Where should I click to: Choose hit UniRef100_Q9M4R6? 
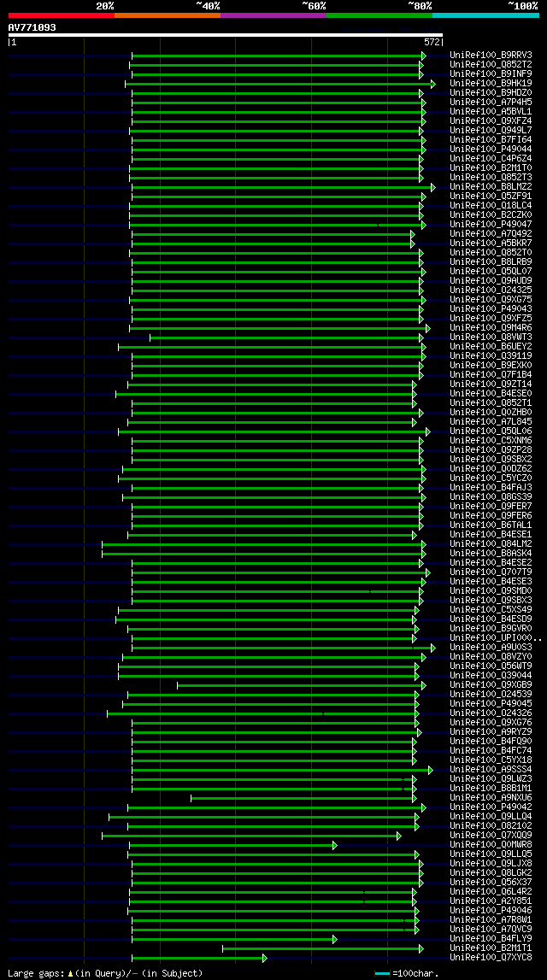(491, 328)
